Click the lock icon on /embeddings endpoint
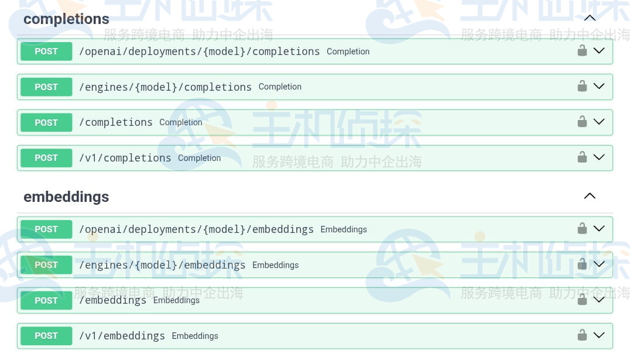Image resolution: width=630 pixels, height=364 pixels. click(582, 300)
